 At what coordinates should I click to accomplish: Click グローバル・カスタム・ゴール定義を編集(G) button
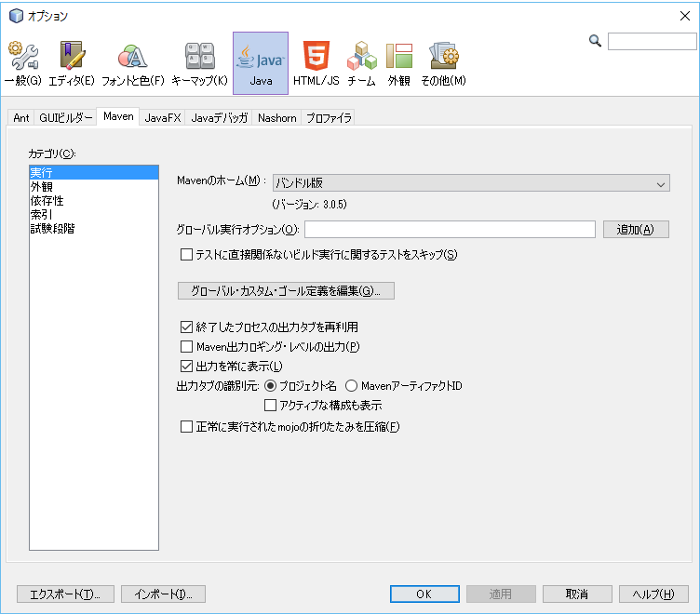(x=286, y=291)
